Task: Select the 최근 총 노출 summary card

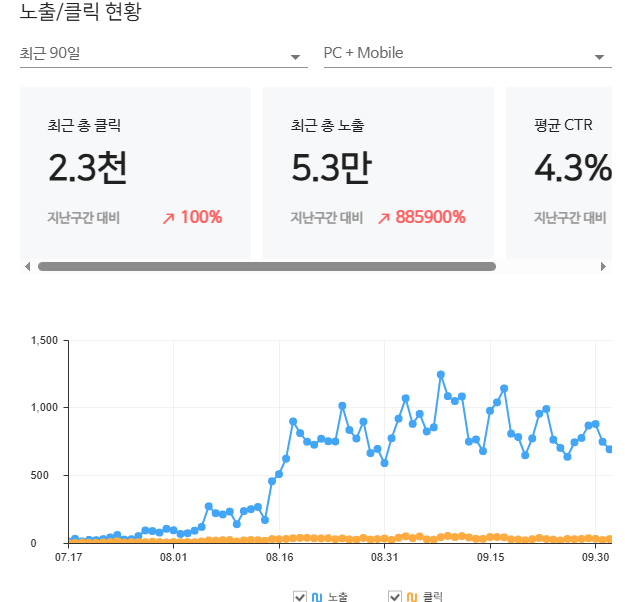Action: [x=378, y=172]
